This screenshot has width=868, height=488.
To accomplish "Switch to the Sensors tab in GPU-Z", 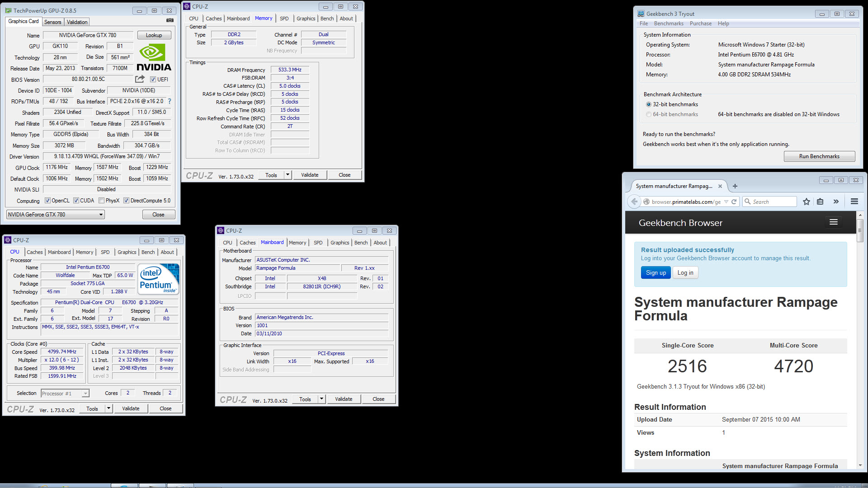I will click(x=52, y=22).
